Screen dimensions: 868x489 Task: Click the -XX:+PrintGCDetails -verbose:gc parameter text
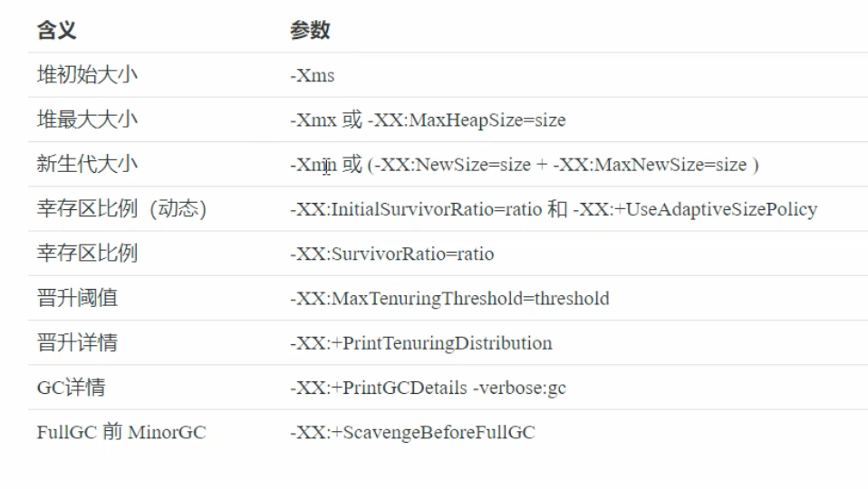428,388
